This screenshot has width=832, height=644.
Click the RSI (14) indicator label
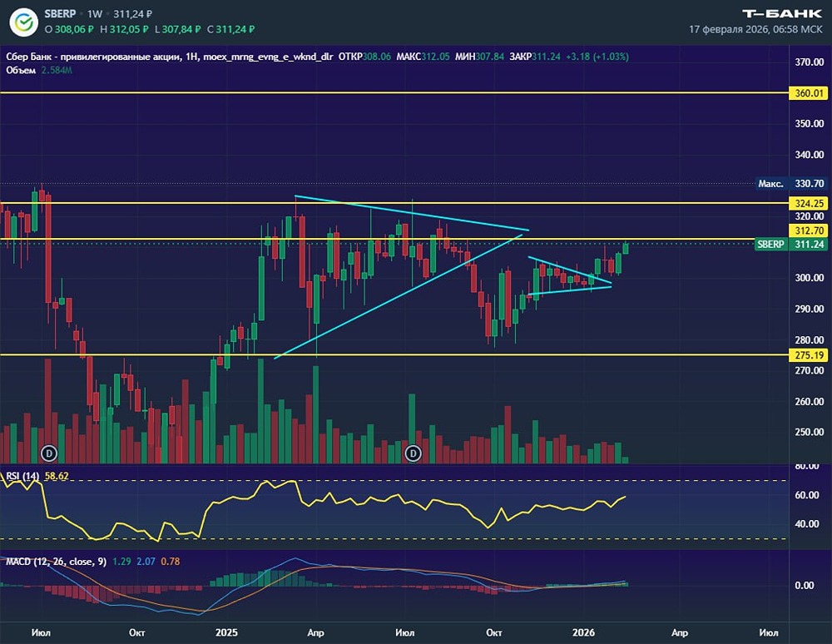tap(22, 476)
